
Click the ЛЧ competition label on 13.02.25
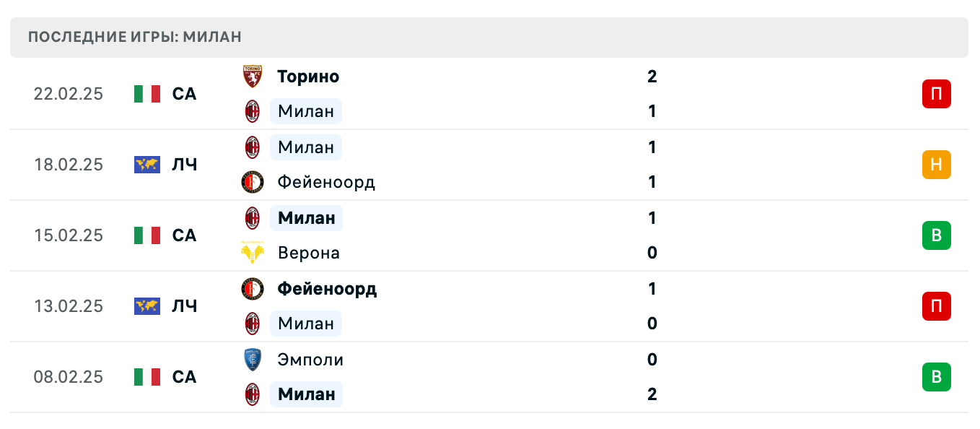click(184, 306)
